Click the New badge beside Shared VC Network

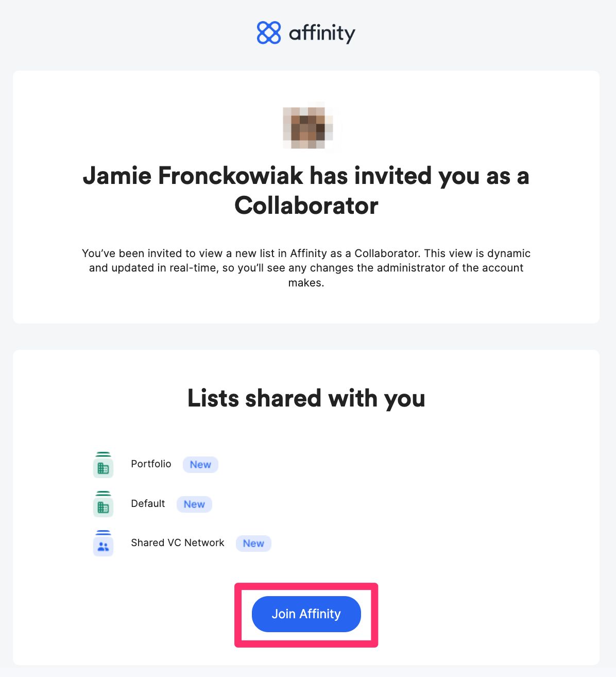253,543
